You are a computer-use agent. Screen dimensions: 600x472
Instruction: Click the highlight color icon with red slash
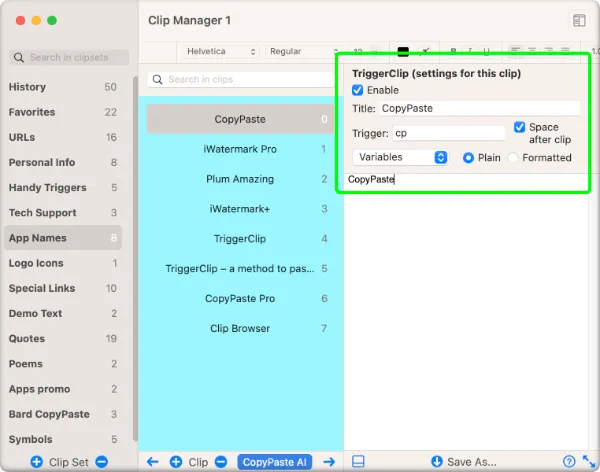pos(425,51)
